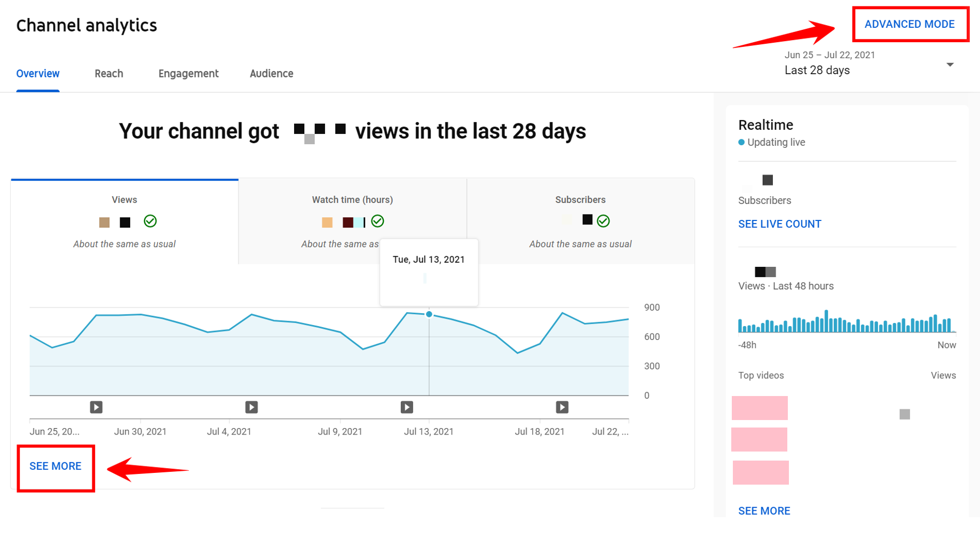
Task: Click the play marker below Jul 13
Action: point(407,407)
